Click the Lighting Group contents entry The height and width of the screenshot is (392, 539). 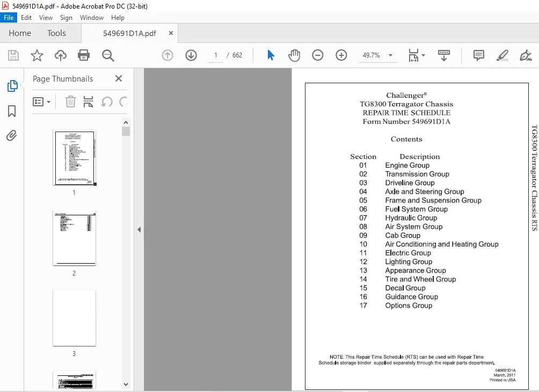pyautogui.click(x=409, y=262)
